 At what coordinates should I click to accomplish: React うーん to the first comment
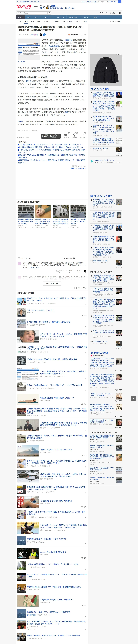coord(79,271)
